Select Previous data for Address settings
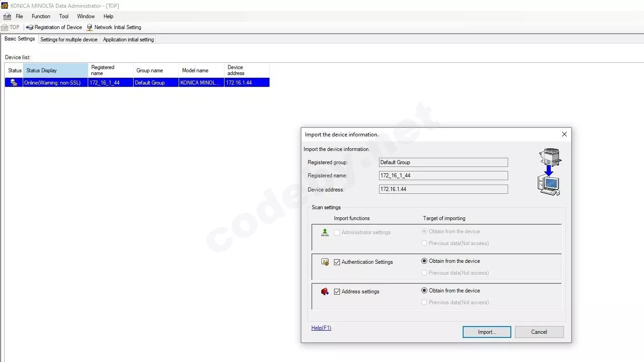The height and width of the screenshot is (362, 644). tap(424, 302)
